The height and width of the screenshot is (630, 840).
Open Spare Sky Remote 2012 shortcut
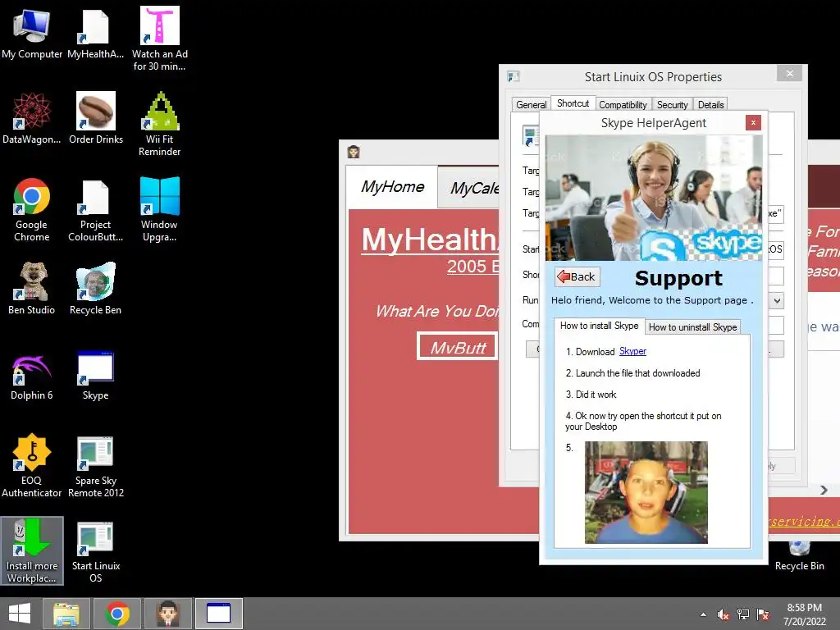click(x=95, y=466)
